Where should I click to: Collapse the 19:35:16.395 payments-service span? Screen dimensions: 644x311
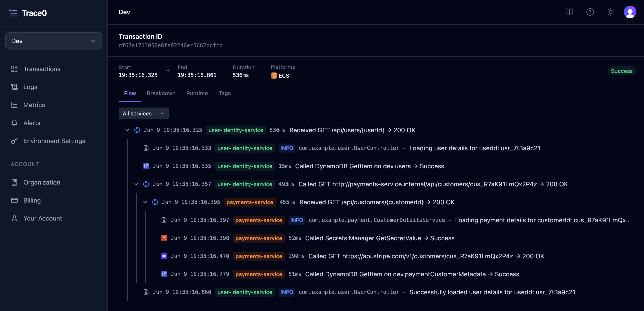(x=145, y=202)
